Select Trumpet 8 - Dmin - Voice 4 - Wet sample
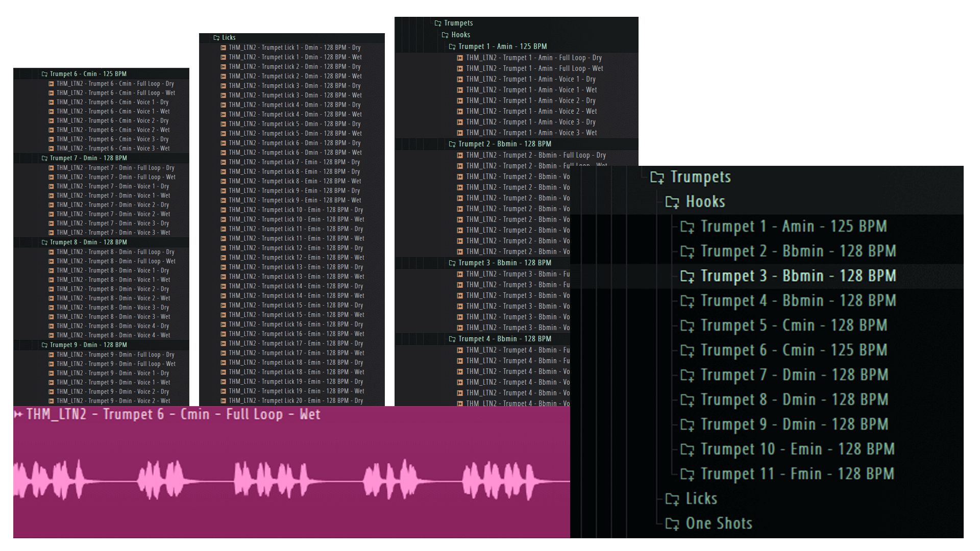 (x=113, y=336)
